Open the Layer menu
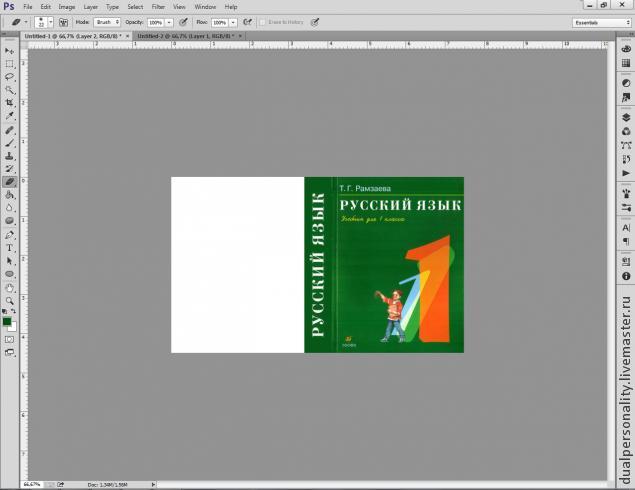The width and height of the screenshot is (635, 490). (x=90, y=6)
